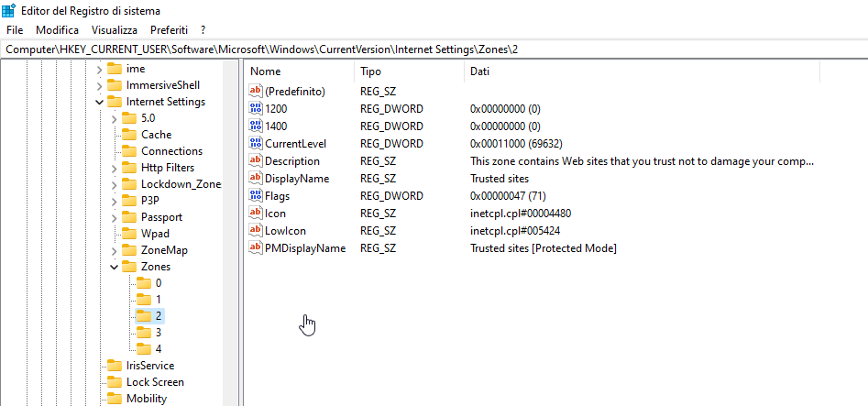
Task: Click the folder icon for the Lock Screen key
Action: [115, 382]
